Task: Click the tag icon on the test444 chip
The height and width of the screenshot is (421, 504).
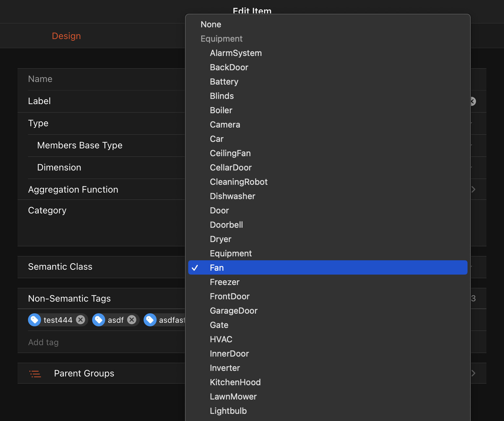Action: [x=35, y=320]
